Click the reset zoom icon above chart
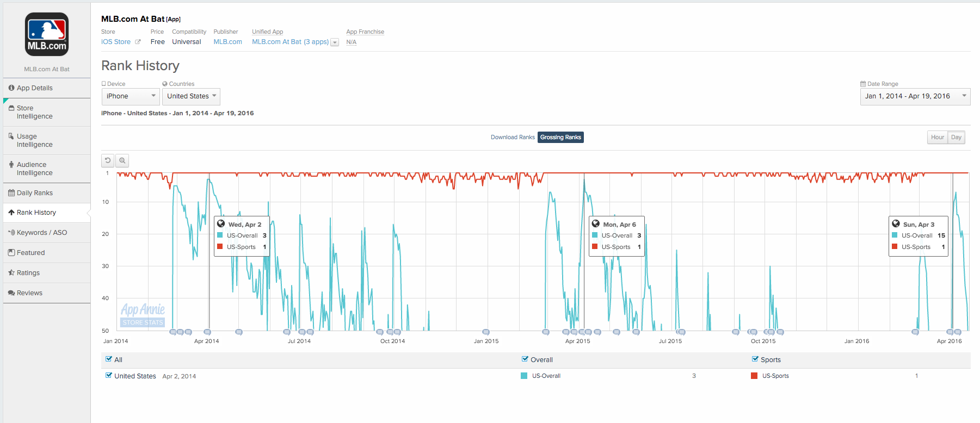This screenshot has width=980, height=423. (x=108, y=160)
